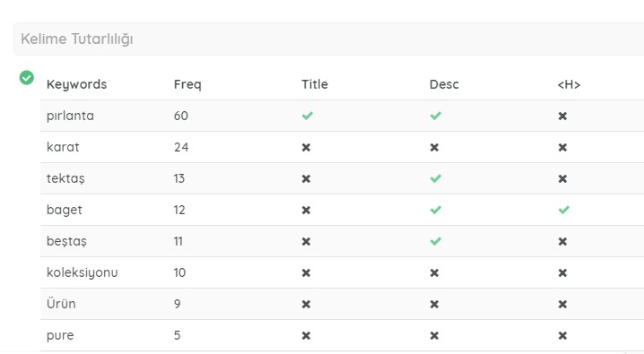
Task: Click the Title cross for pure
Action: click(x=306, y=335)
